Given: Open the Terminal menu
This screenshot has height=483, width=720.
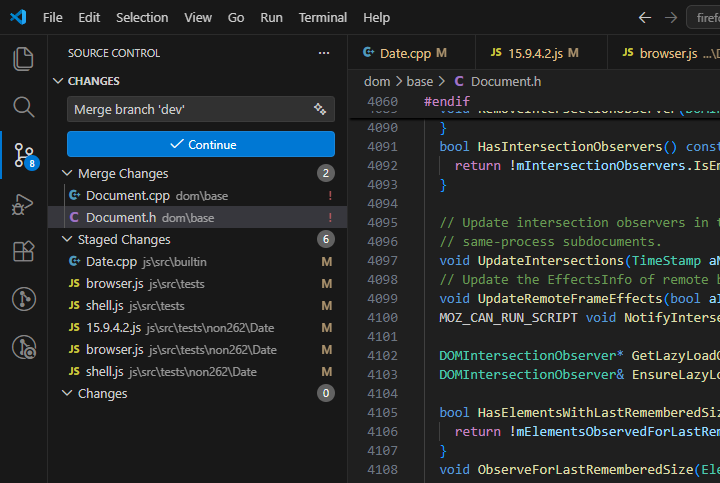Looking at the screenshot, I should pos(323,17).
